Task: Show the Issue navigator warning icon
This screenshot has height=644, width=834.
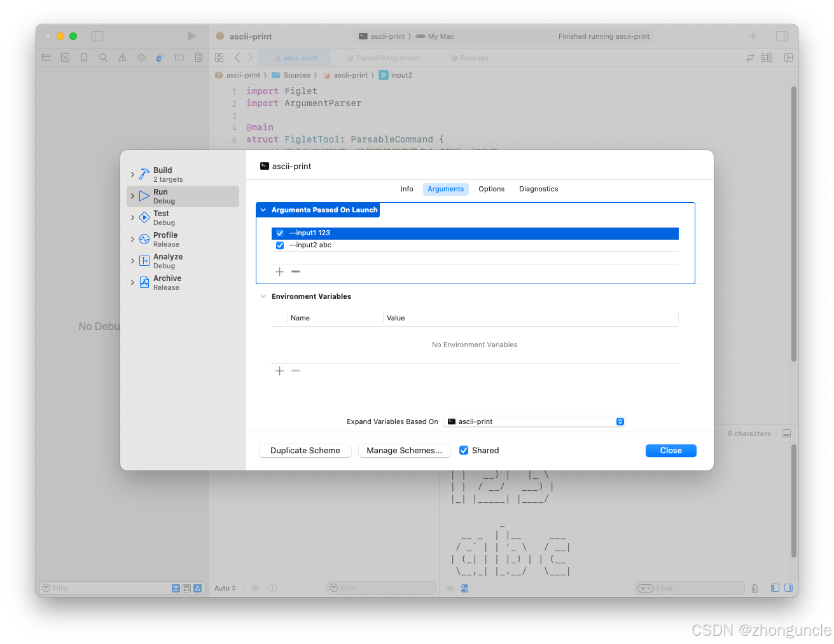Action: click(x=122, y=57)
